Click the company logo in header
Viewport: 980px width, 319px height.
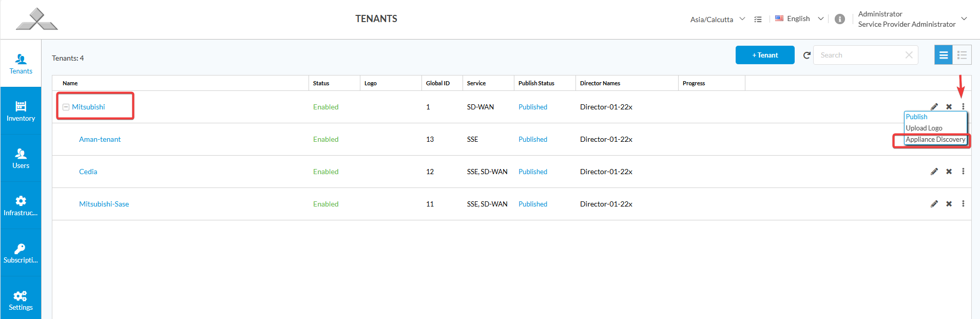click(37, 19)
